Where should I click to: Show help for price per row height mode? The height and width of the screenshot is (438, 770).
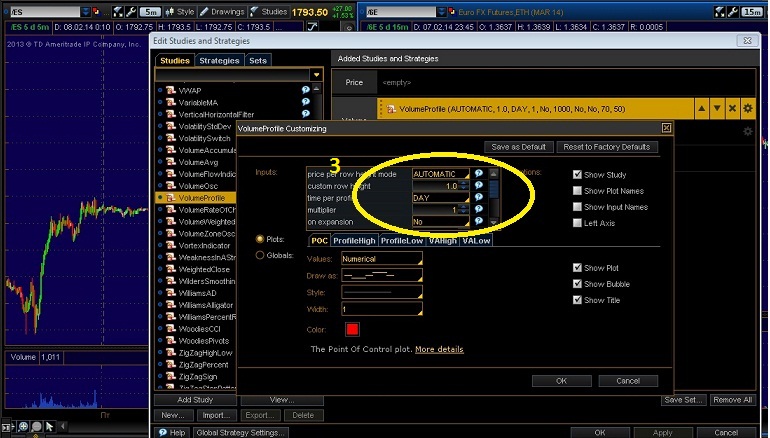479,173
